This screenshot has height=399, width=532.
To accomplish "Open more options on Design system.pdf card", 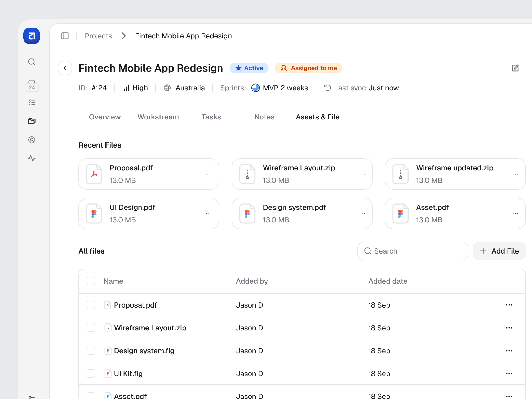I will [362, 214].
